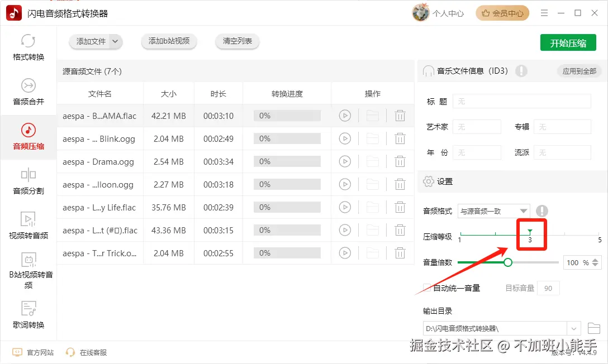Image resolution: width=608 pixels, height=364 pixels.
Task: Open 在线客服 support link
Action: (x=86, y=352)
